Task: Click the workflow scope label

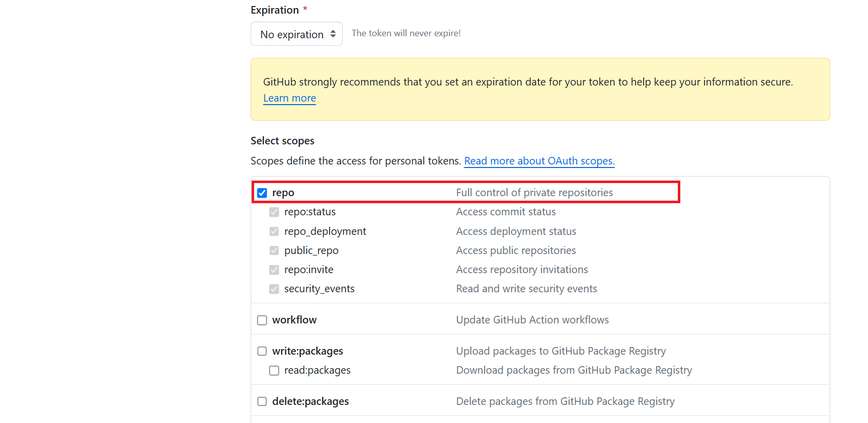Action: (x=294, y=320)
